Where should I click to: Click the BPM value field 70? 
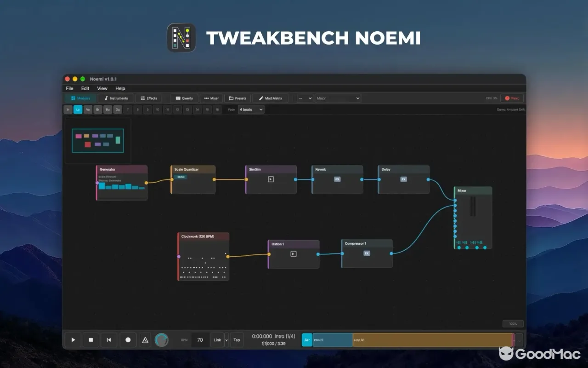(x=200, y=340)
